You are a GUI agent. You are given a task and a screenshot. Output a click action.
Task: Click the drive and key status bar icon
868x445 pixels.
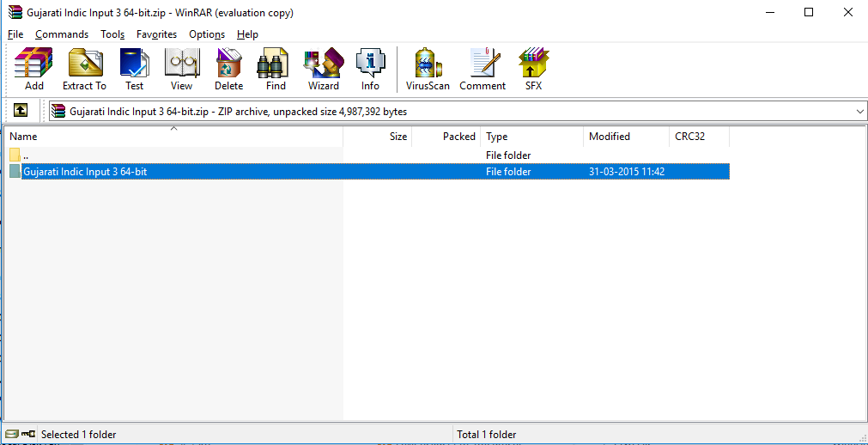(x=20, y=434)
